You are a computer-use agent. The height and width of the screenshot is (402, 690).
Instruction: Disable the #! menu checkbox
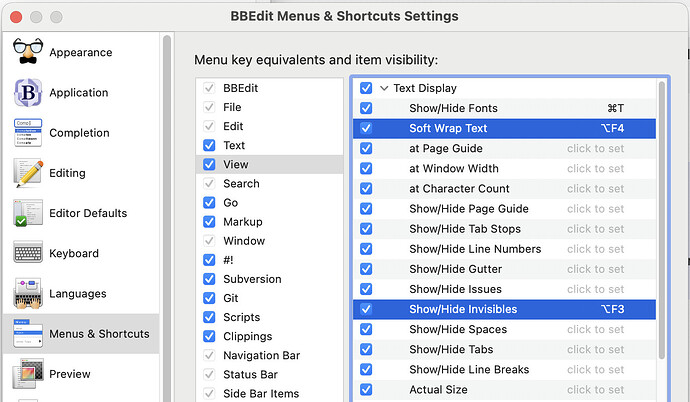point(209,260)
